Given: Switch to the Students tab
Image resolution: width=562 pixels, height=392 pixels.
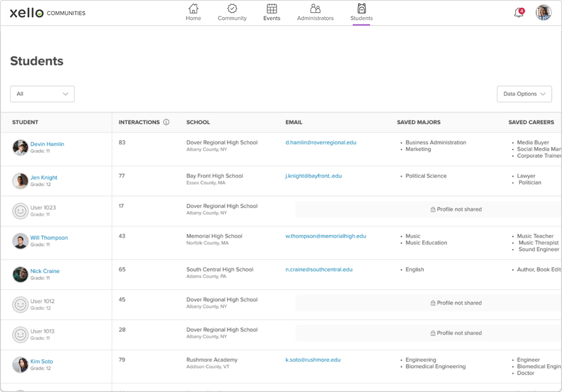Looking at the screenshot, I should 361,13.
